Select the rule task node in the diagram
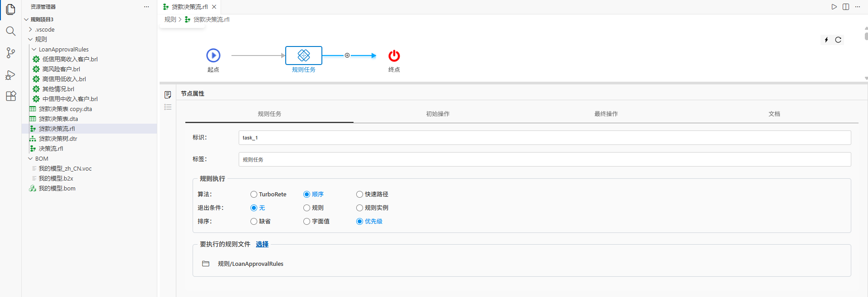The image size is (868, 297). pyautogui.click(x=303, y=56)
